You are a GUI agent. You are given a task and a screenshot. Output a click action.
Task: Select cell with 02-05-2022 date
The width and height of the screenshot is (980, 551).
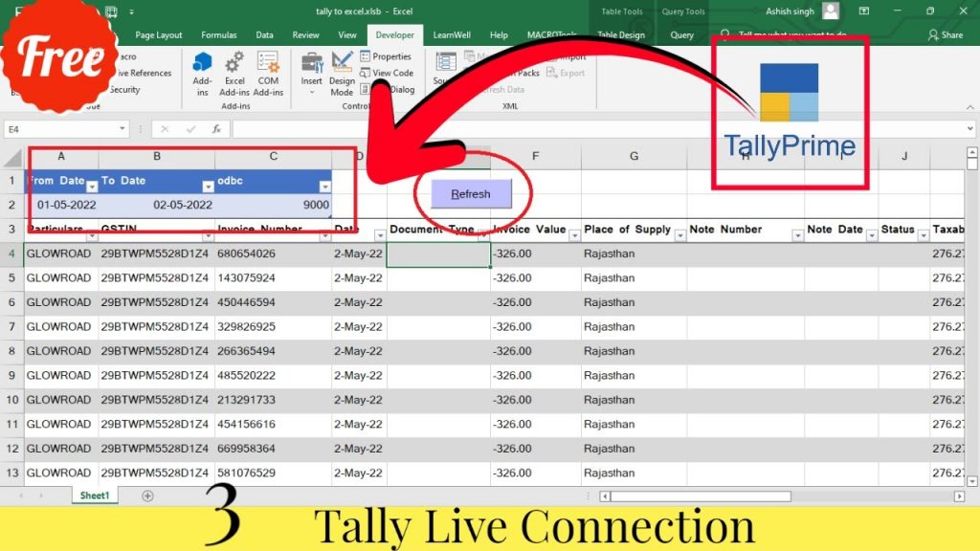pos(157,205)
